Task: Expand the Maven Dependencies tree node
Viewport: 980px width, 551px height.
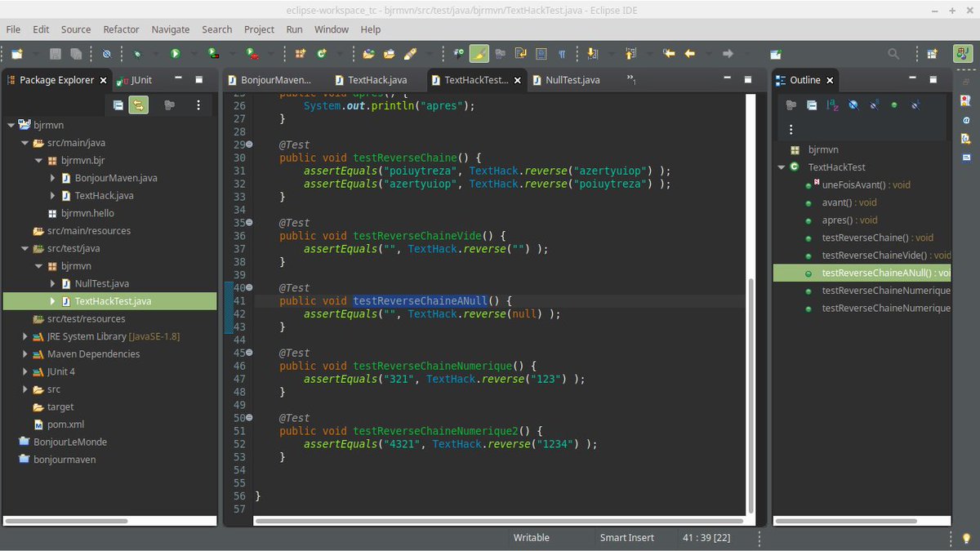Action: pyautogui.click(x=25, y=354)
